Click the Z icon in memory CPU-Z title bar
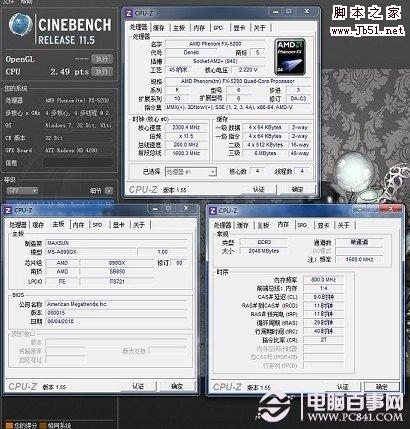410x429 pixels. coord(213,211)
